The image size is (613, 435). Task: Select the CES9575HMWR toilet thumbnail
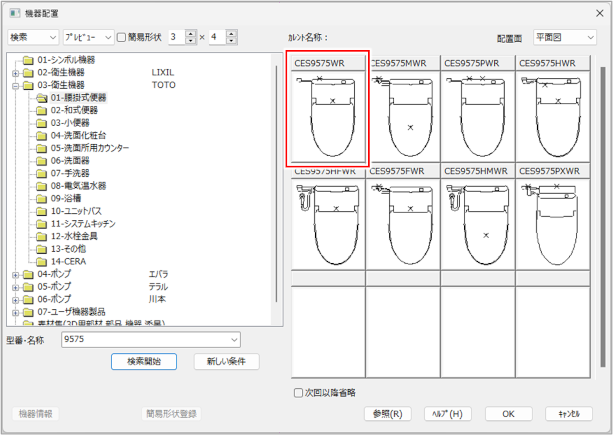[478, 225]
